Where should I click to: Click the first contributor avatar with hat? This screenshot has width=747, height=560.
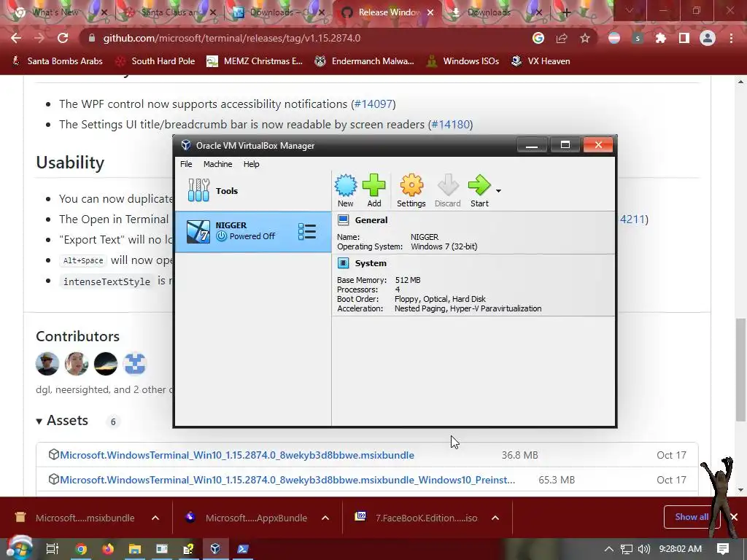47,364
